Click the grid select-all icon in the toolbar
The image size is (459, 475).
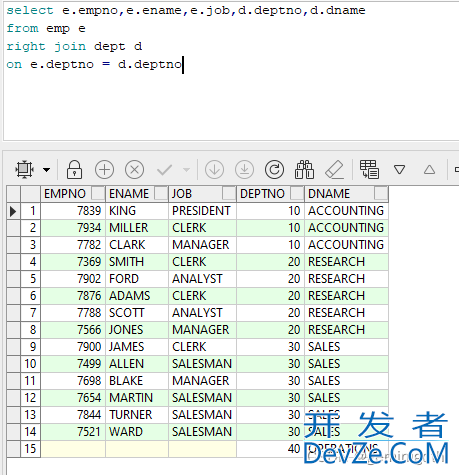24,169
